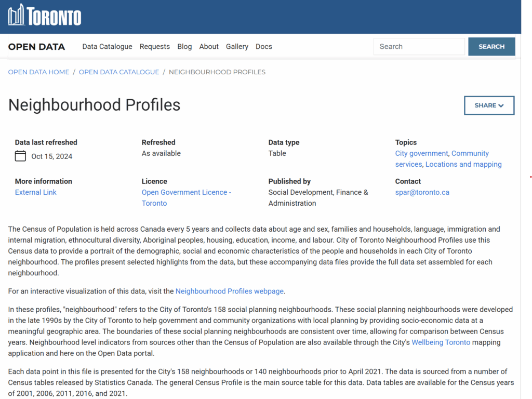Screen dimensions: 532x399
Task: Click the spar@toronto.ca contact email
Action: [x=422, y=192]
